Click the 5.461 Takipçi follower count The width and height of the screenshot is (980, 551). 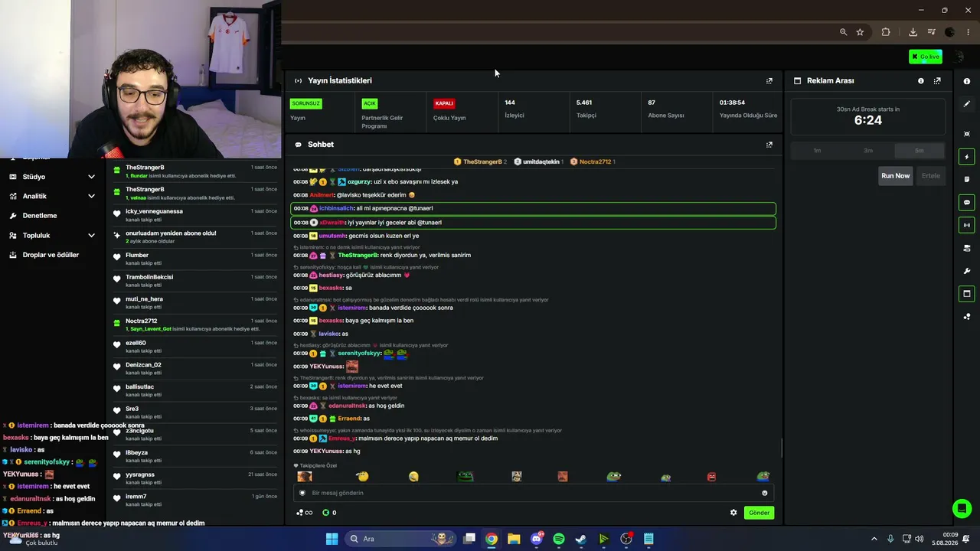(586, 109)
